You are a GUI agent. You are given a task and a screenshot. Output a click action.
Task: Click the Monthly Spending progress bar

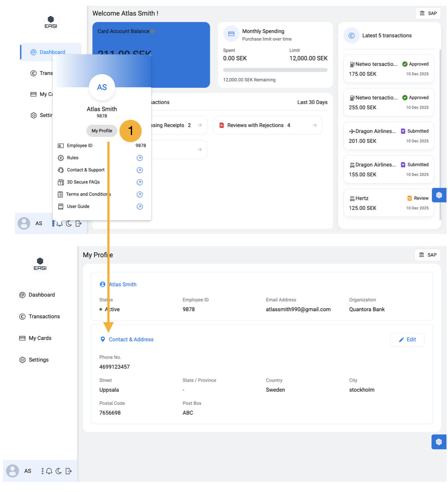275,70
